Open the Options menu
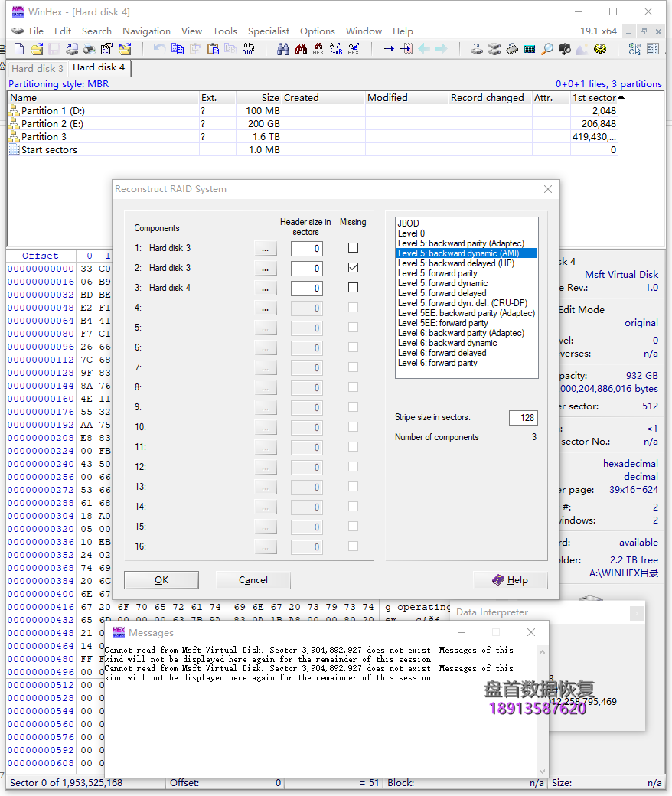Image resolution: width=672 pixels, height=796 pixels. pos(317,31)
